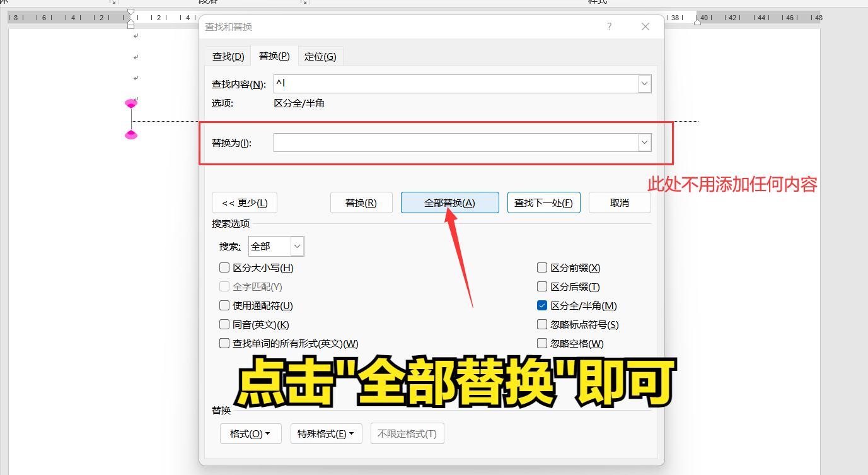Enable the 区分前缀 match prefix checkbox
The image size is (868, 475).
coord(541,267)
